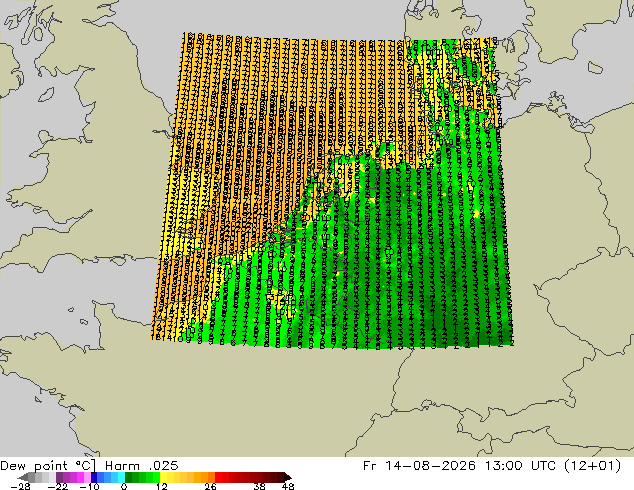Screen dimensions: 634x490
Task: Select the dark purple swatch above -22
Action: (59, 477)
